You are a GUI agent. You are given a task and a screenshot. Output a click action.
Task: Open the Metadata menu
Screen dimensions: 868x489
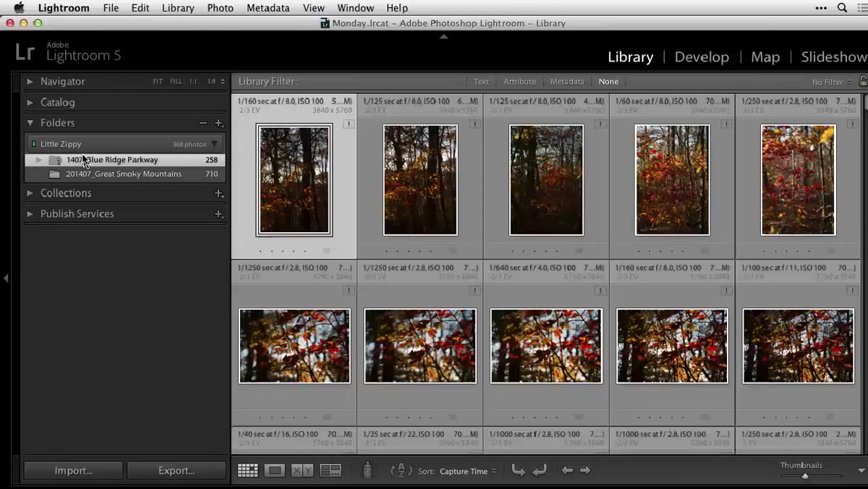coord(268,8)
